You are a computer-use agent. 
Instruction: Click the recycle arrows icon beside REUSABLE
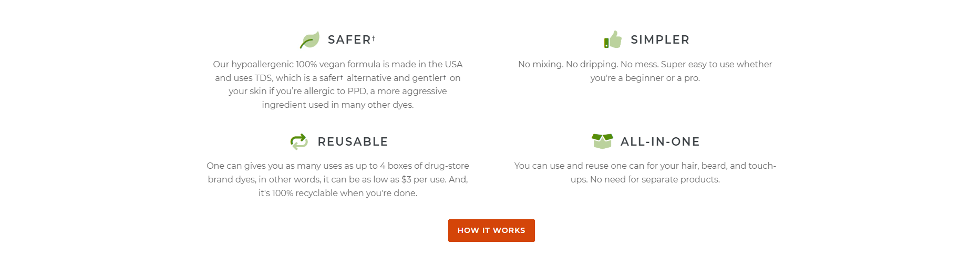coord(299,141)
